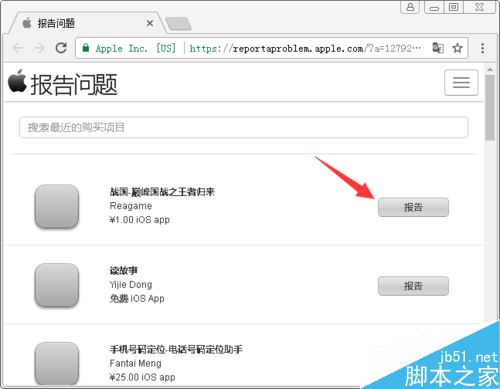Click the price ¥1.00 iOS app

click(x=140, y=220)
